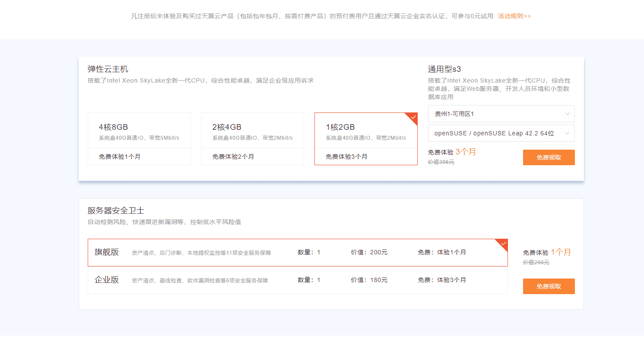This screenshot has height=346, width=644.
Task: Click the checkmark corner on 1核2GB card
Action: coord(412,117)
